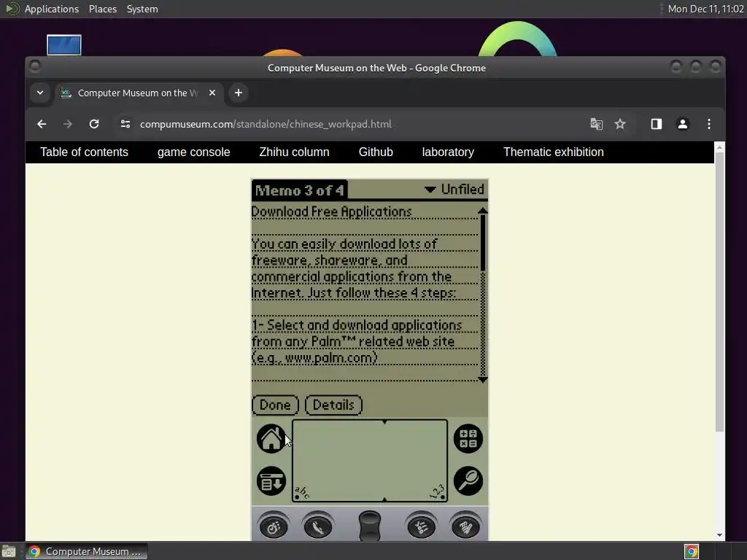747x560 pixels.
Task: Click memo line '1- Select and download applications'
Action: [357, 325]
